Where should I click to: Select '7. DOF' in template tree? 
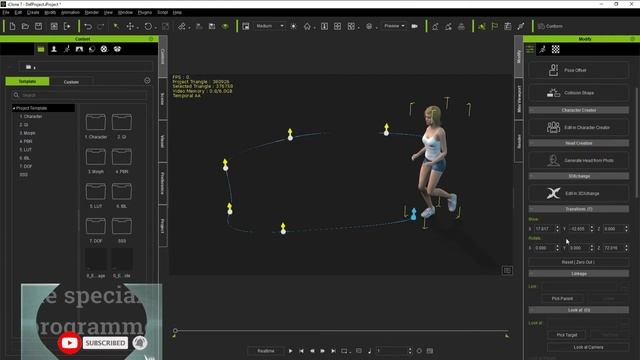[x=26, y=166]
